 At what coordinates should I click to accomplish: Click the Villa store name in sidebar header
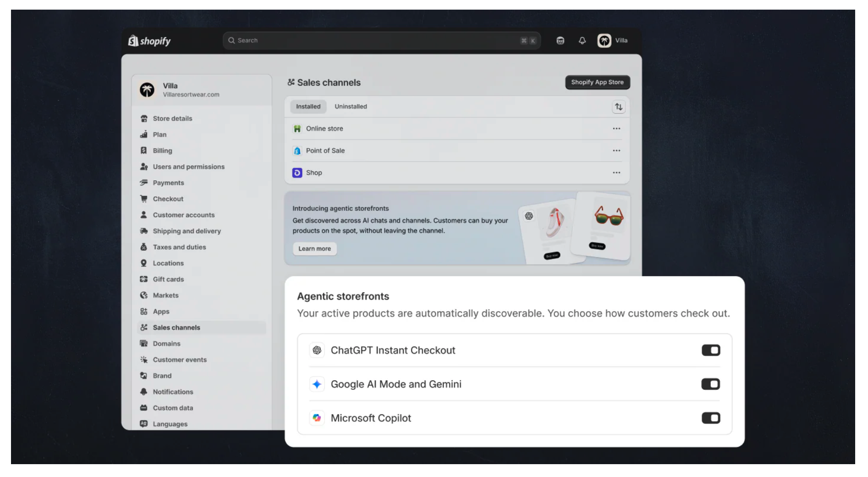tap(170, 86)
